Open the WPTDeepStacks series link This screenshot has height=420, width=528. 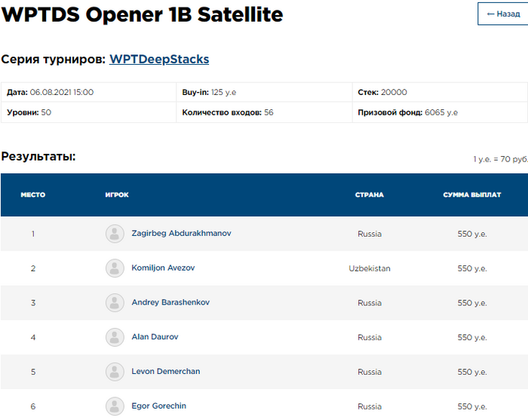click(159, 59)
